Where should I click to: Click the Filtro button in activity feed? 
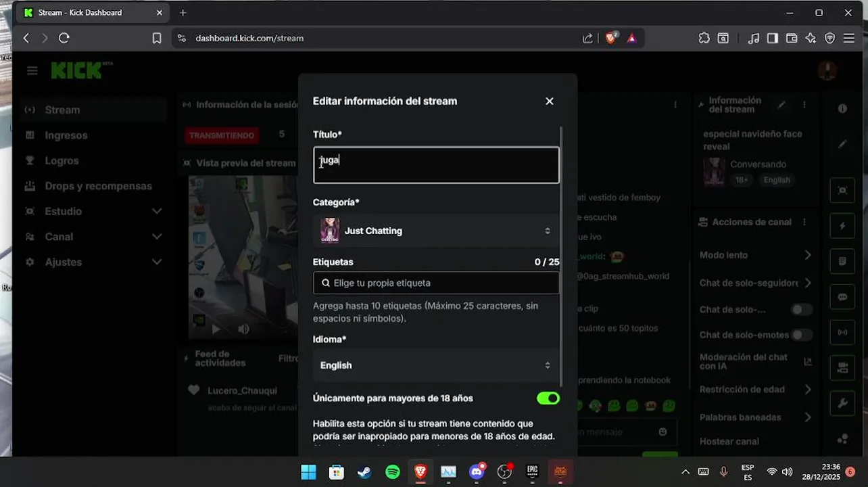tap(288, 358)
